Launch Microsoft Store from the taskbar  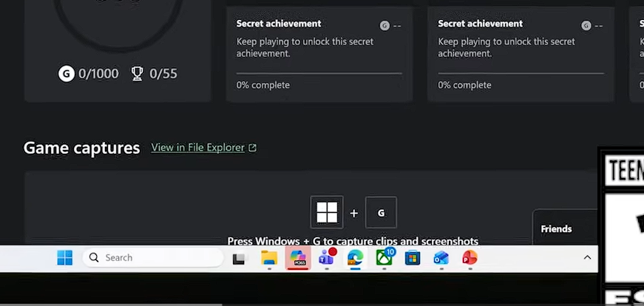click(x=413, y=258)
